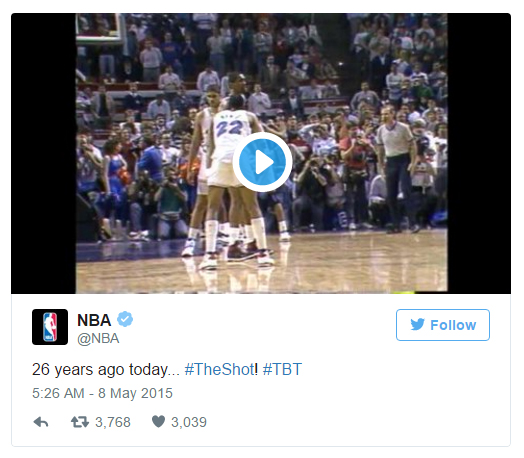Click the reply arrow icon

[x=41, y=422]
